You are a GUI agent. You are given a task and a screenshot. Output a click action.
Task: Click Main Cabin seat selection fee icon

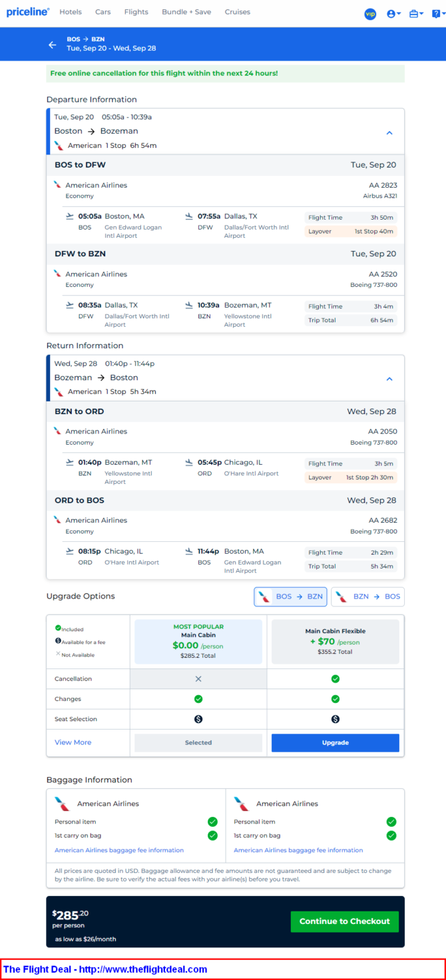[x=198, y=719]
